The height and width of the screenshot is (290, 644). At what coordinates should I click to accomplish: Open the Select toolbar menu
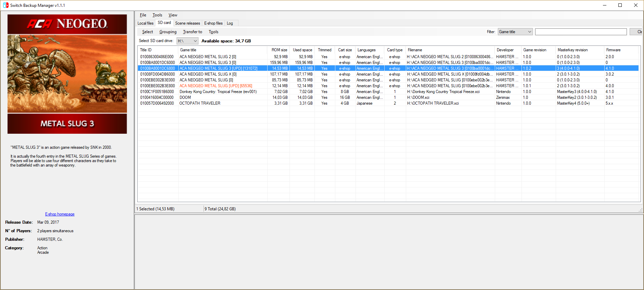147,32
